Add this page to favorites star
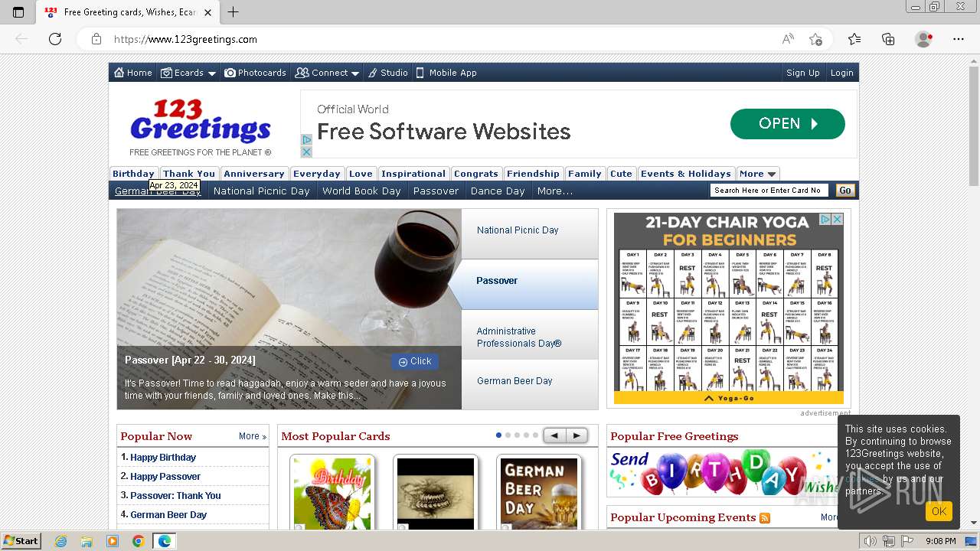The height and width of the screenshot is (551, 980). 815,39
